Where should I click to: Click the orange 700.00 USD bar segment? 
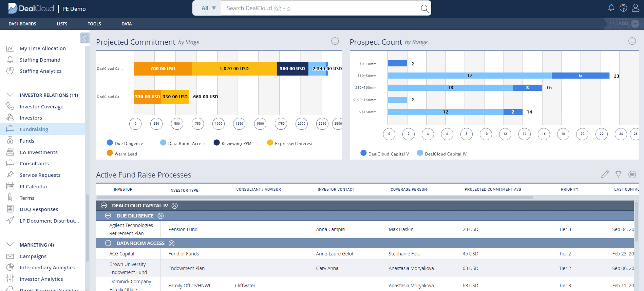(163, 68)
